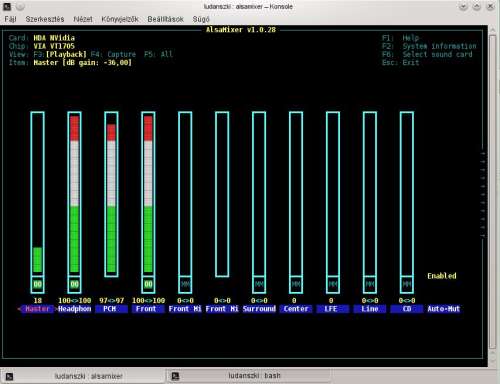
Task: Unmute the Line channel
Action: point(370,284)
